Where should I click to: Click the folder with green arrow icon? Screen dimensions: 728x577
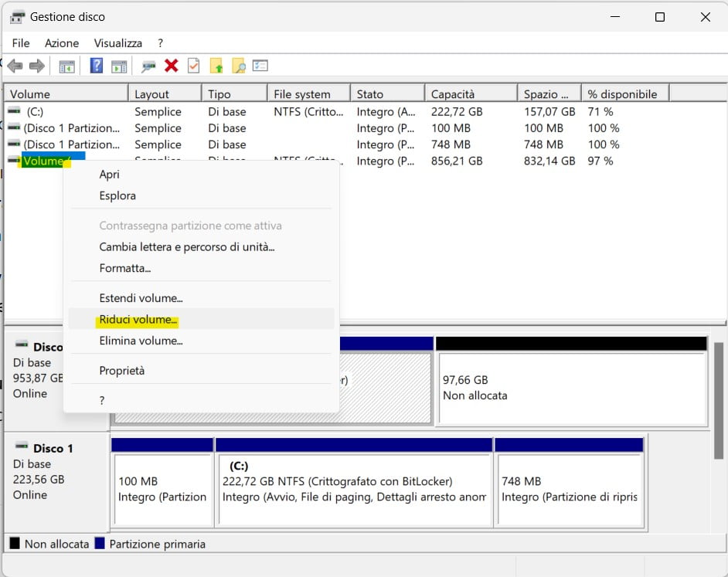coord(216,66)
